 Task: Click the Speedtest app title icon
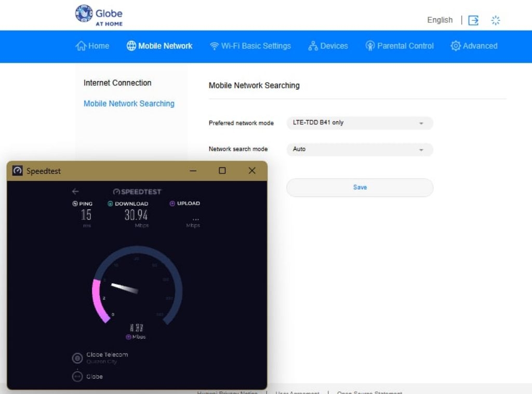point(17,170)
